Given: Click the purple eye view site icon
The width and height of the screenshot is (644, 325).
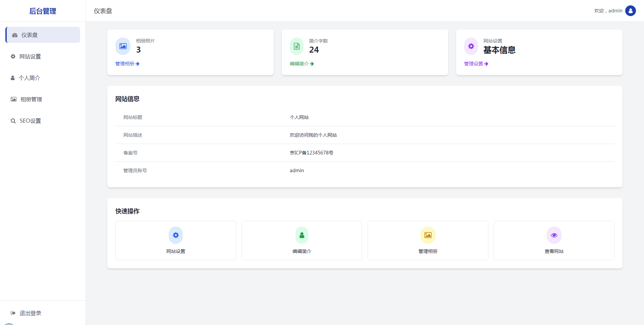Looking at the screenshot, I should point(554,235).
